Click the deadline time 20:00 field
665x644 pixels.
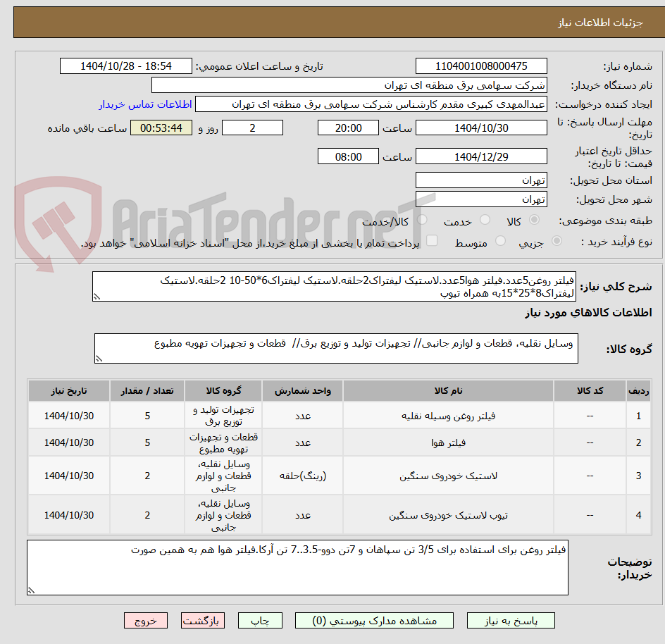tap(348, 128)
